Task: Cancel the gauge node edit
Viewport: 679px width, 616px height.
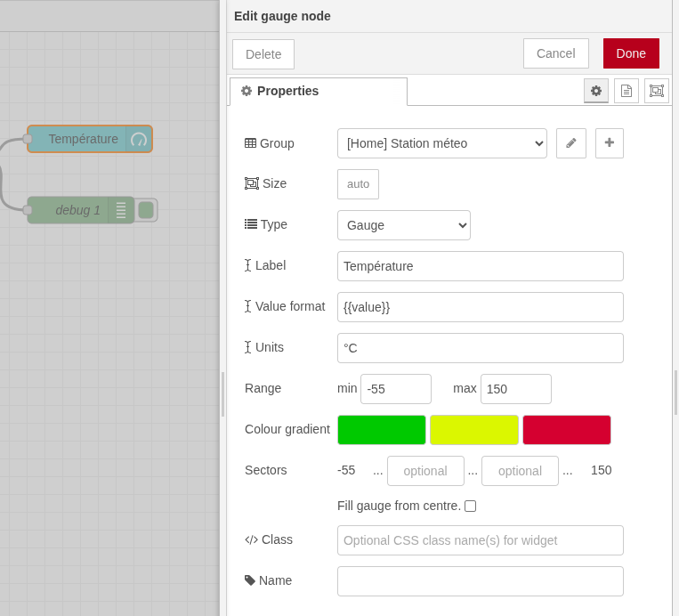Action: [x=555, y=53]
